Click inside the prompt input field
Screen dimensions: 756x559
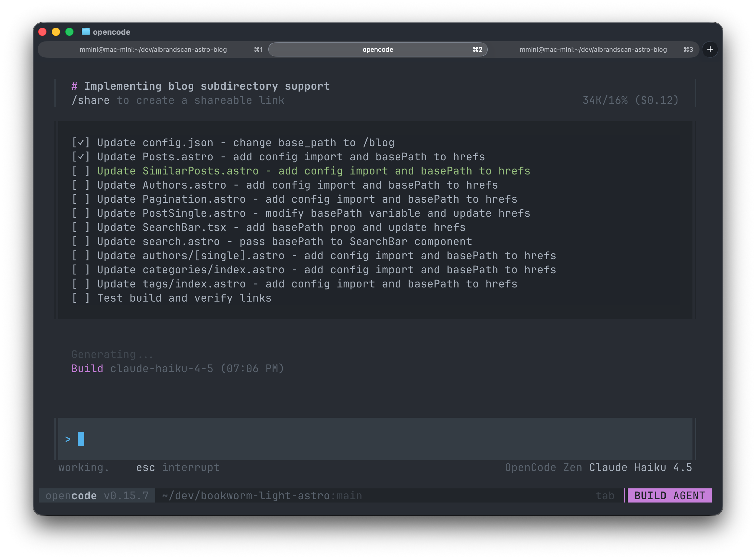pyautogui.click(x=372, y=439)
